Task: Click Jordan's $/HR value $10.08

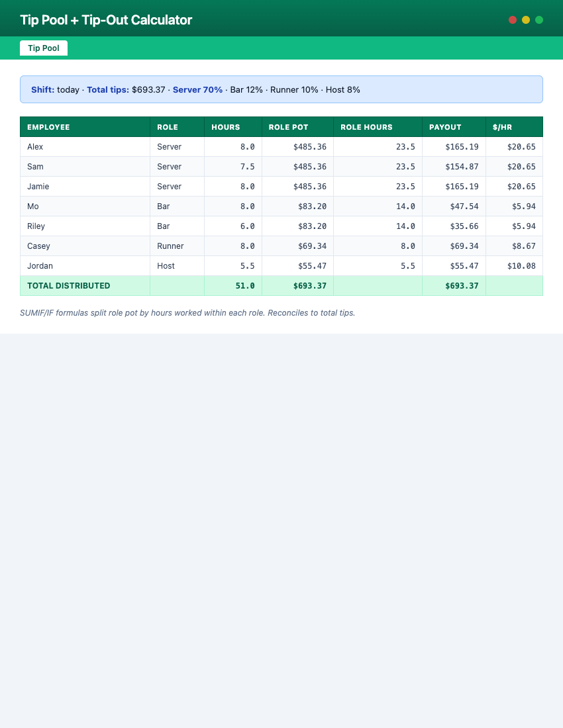Action: point(514,266)
